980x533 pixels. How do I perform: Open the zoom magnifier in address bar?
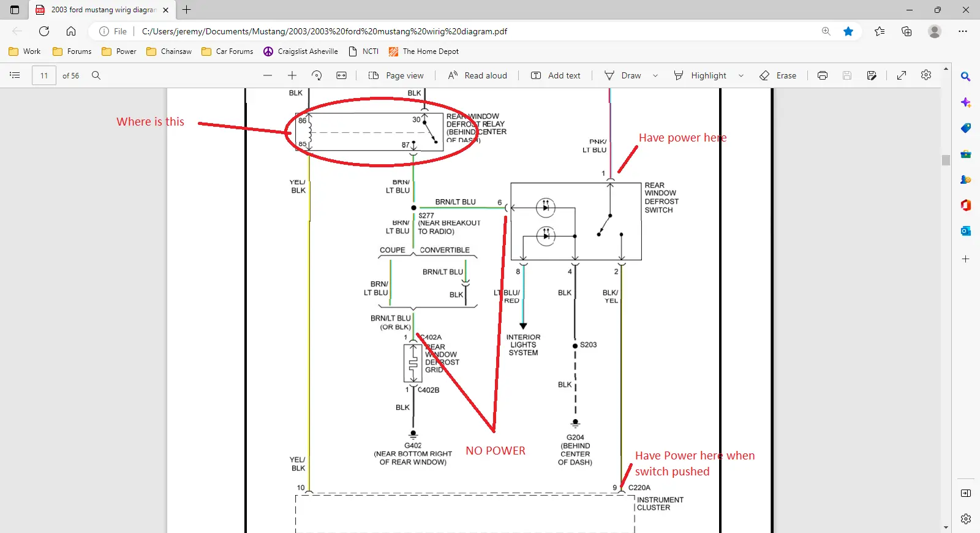(x=826, y=31)
